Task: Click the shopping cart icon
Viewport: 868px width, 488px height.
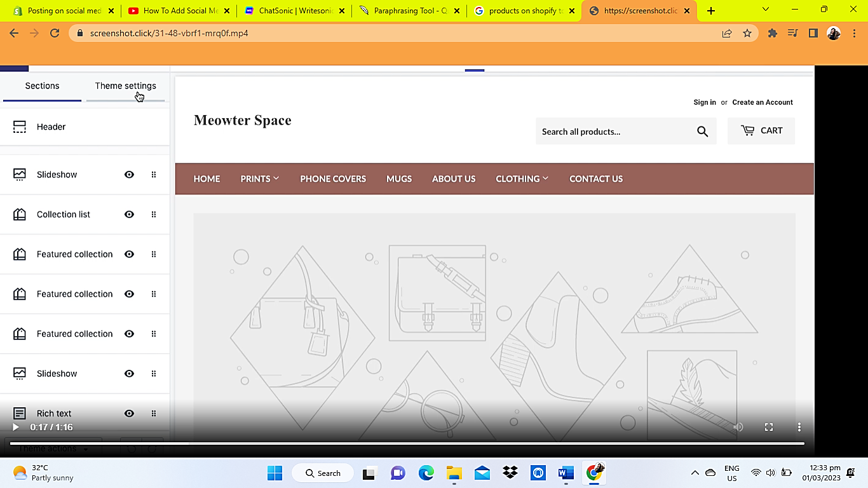Action: pyautogui.click(x=748, y=130)
